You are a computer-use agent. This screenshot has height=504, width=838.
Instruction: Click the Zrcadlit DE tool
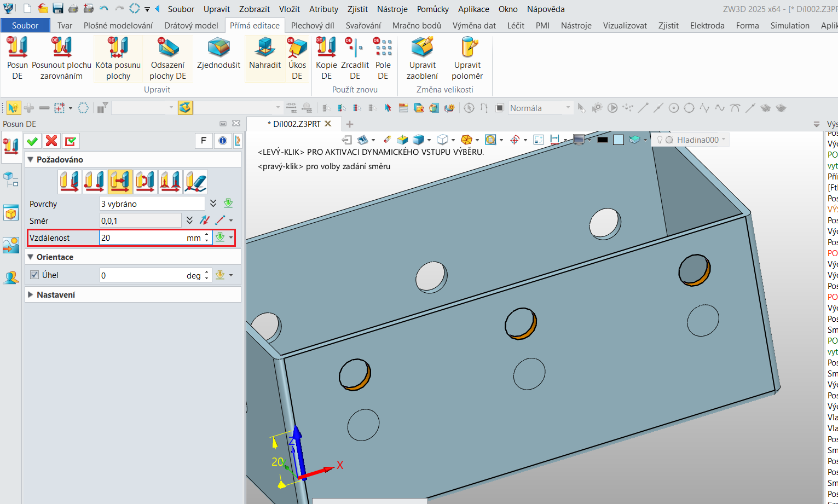pos(355,59)
